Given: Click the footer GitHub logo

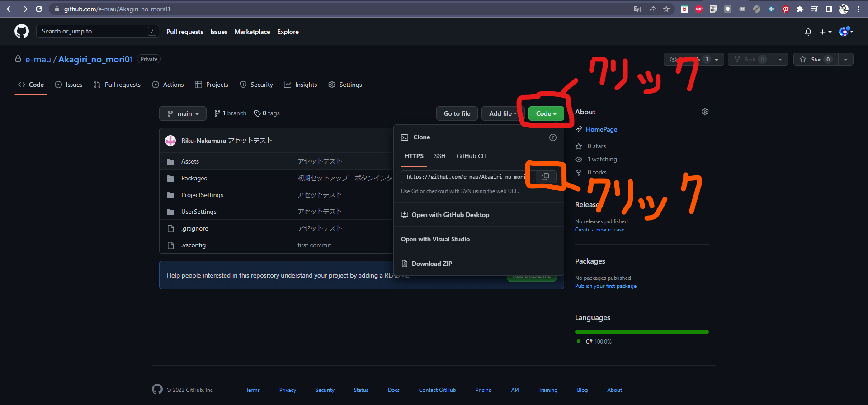Looking at the screenshot, I should [157, 389].
